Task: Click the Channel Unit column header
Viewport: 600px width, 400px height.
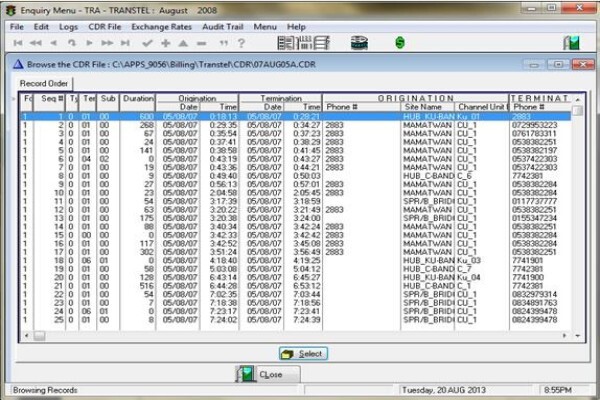Action: [x=482, y=107]
